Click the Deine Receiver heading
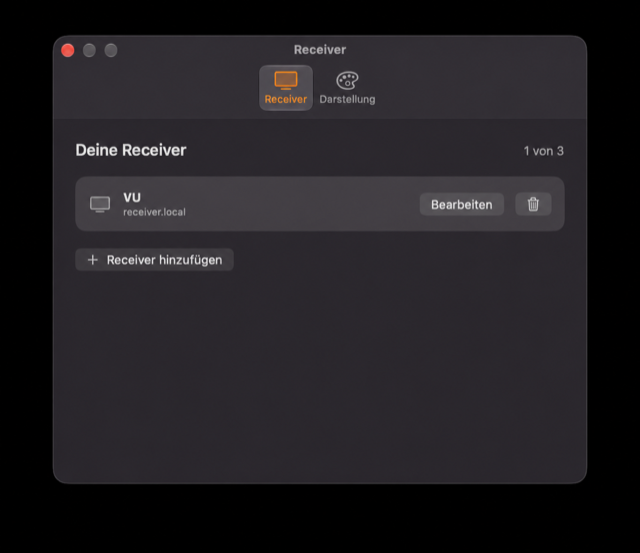The image size is (640, 553). [131, 150]
